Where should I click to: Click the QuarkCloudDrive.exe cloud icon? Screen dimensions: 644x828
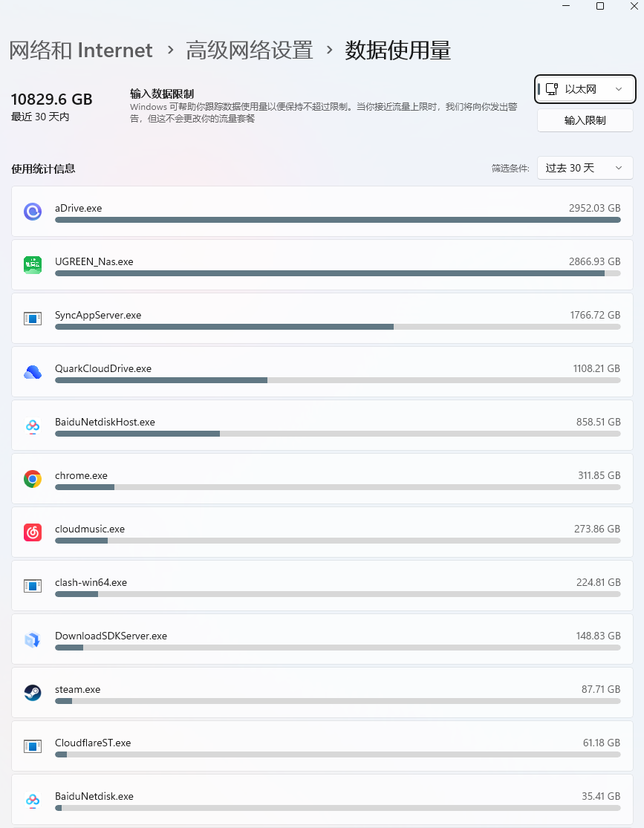click(33, 372)
